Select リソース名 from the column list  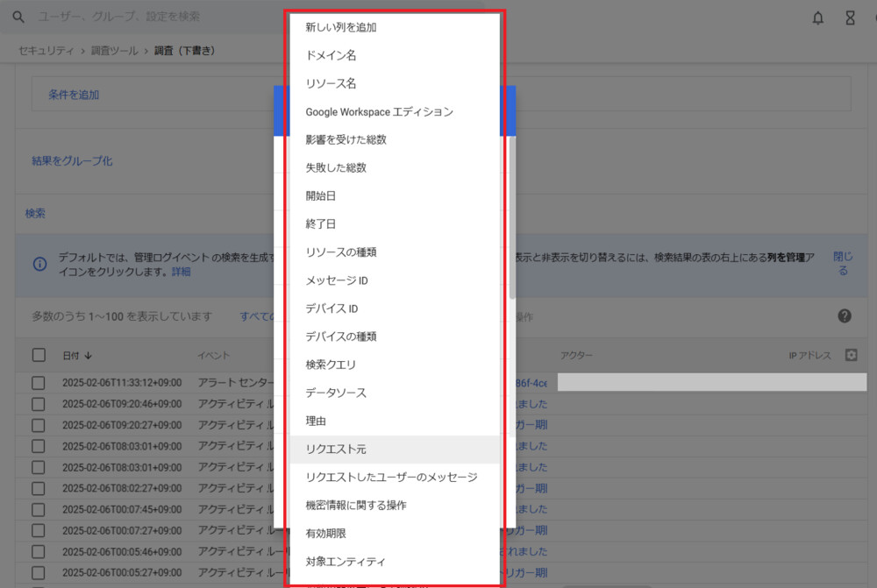tap(395, 84)
